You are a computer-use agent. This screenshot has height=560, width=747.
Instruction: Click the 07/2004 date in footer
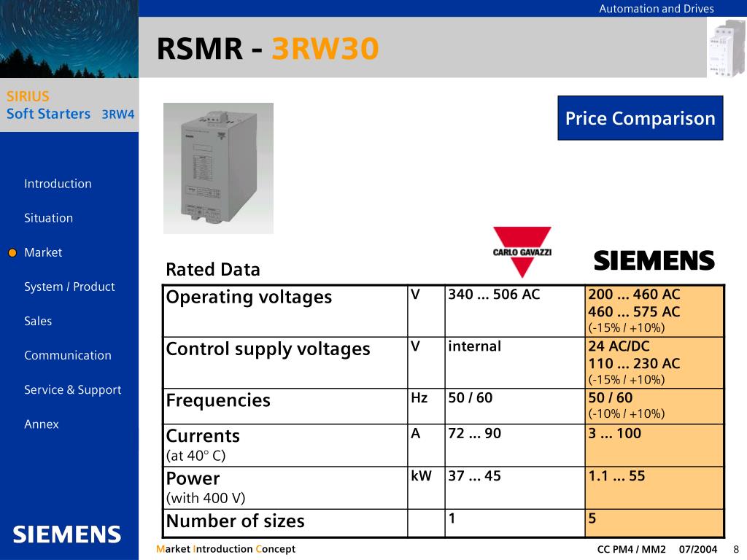[698, 549]
